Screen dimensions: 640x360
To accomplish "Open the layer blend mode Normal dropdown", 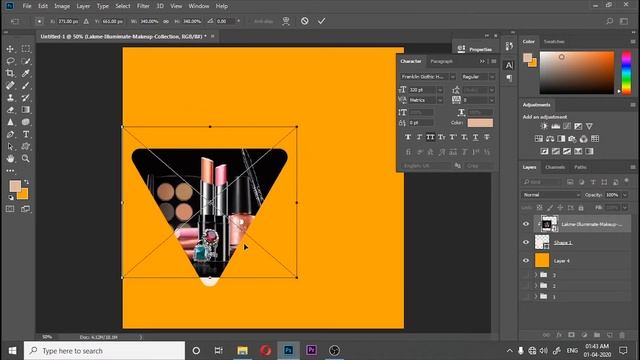I will click(551, 195).
